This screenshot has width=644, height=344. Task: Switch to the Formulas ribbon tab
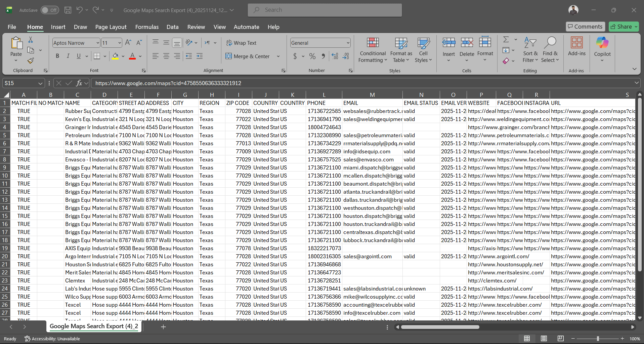pyautogui.click(x=147, y=27)
